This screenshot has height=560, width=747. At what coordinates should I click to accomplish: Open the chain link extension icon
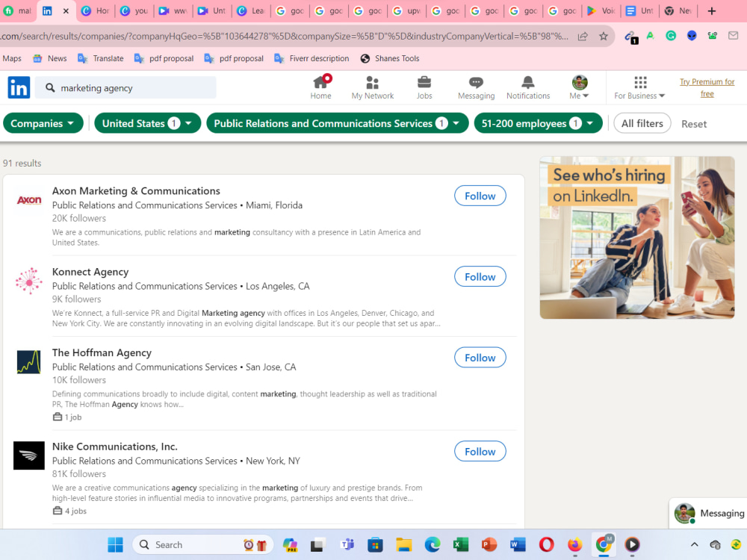point(630,37)
